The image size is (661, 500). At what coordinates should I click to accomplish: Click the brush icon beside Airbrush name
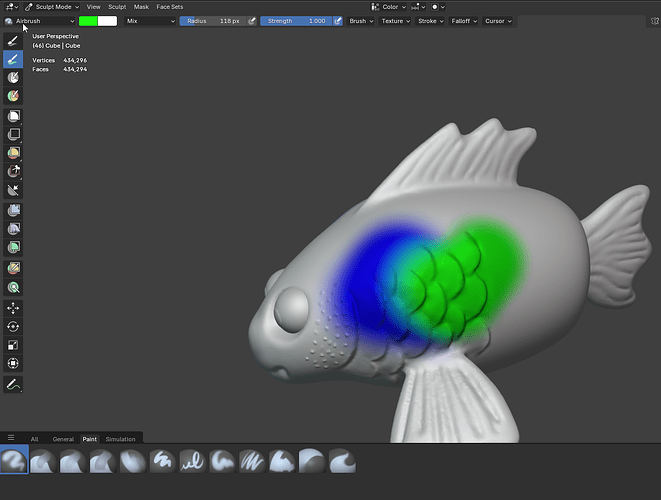(8, 21)
